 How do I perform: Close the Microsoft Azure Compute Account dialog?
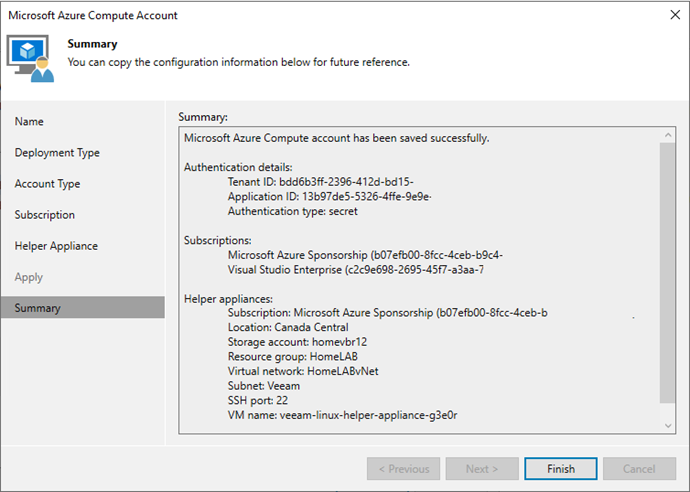[675, 15]
